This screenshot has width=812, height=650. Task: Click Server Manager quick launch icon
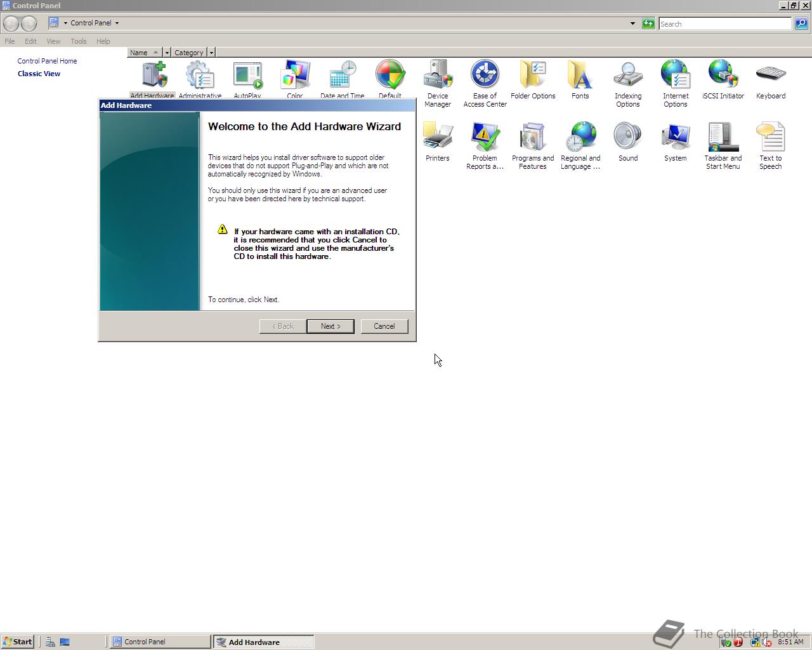pos(50,642)
